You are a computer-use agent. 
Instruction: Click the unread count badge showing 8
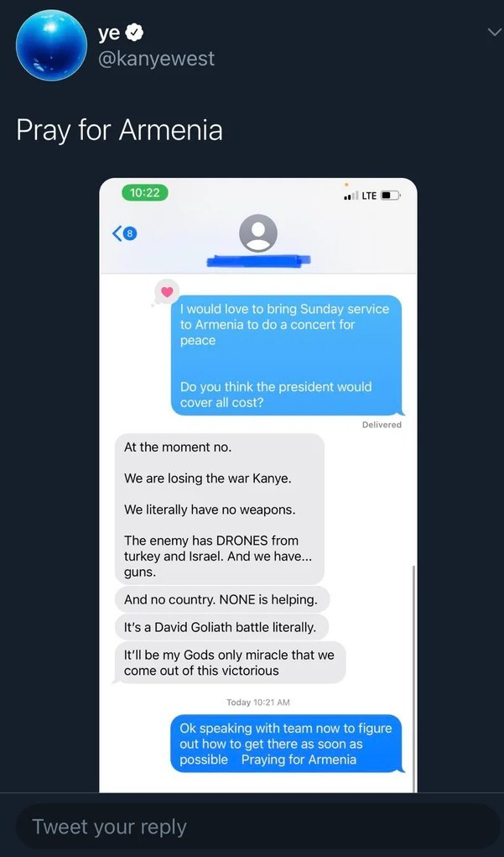pos(130,234)
